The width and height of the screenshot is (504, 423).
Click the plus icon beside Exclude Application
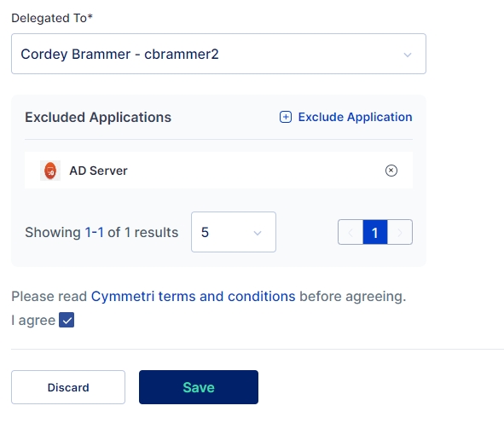pyautogui.click(x=286, y=117)
